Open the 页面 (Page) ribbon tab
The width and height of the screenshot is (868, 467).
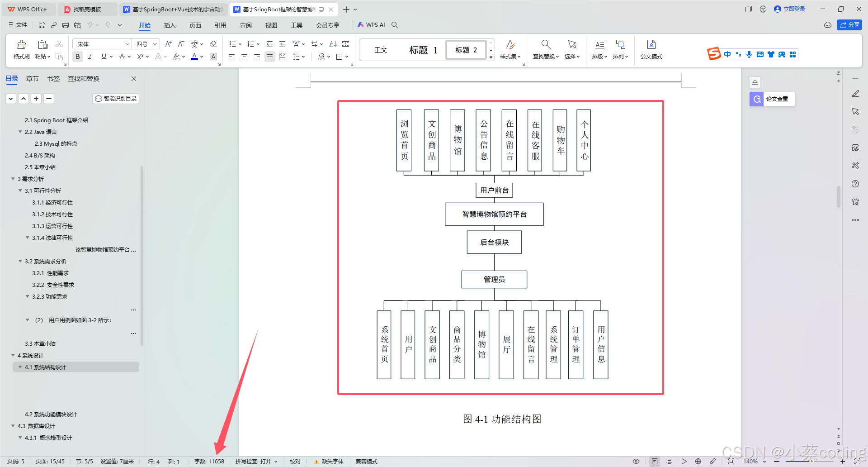195,25
